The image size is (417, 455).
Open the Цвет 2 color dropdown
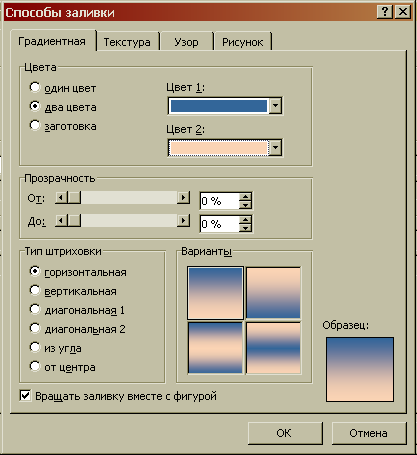click(275, 148)
